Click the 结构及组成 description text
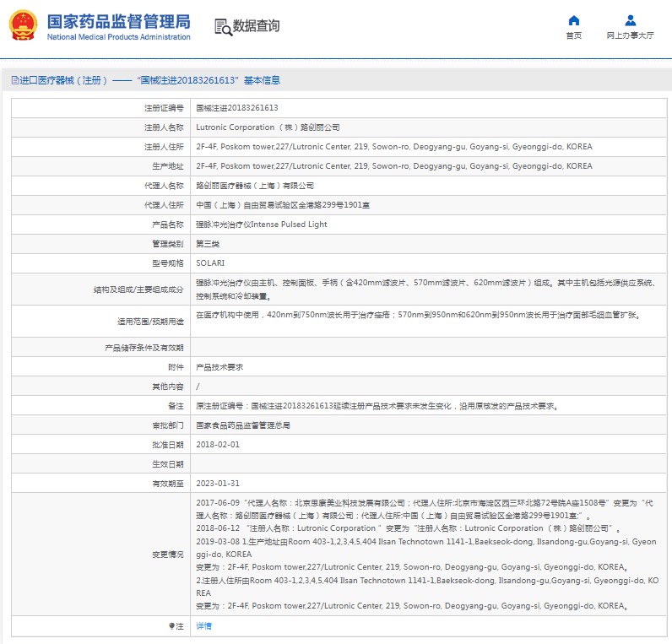 (426, 290)
